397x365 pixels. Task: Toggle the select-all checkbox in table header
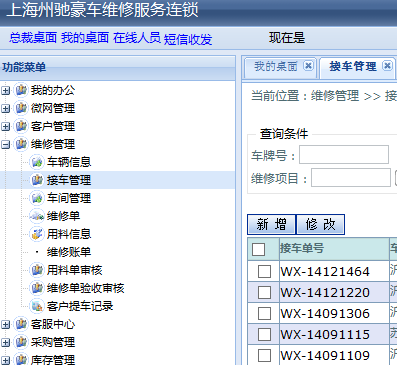click(259, 249)
